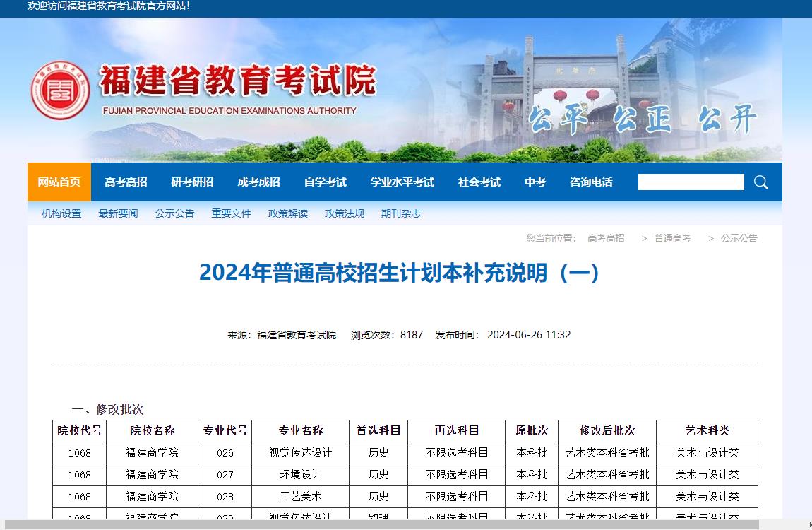Click the horizontal scrollbar at bottom
The width and height of the screenshot is (812, 530).
[x=381, y=524]
